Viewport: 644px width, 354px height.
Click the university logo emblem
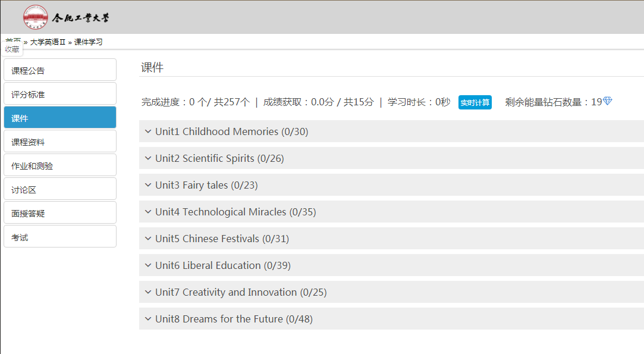pos(35,17)
